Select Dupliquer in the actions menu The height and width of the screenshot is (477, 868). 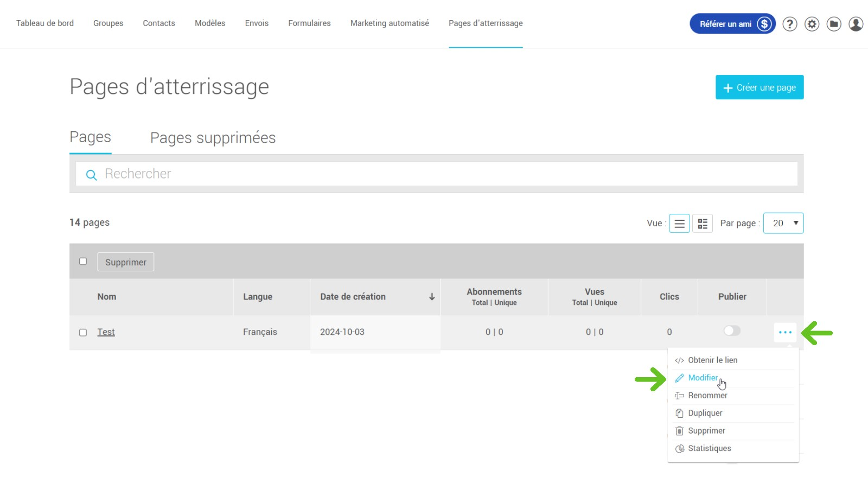pyautogui.click(x=705, y=413)
